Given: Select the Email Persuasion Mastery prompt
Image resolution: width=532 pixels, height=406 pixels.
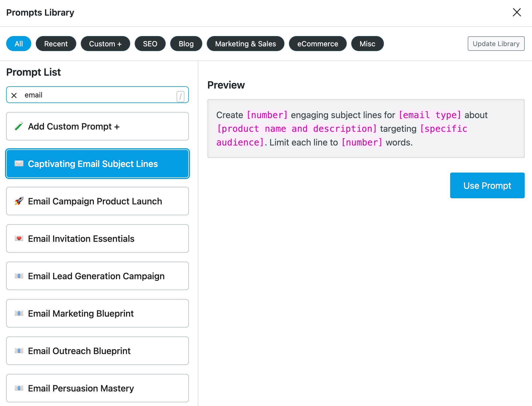Looking at the screenshot, I should coord(97,388).
